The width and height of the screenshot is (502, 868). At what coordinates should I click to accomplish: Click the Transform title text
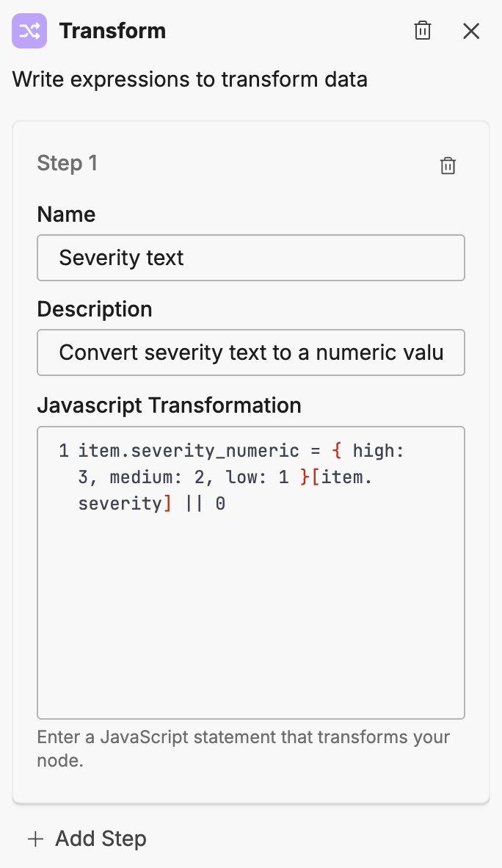click(x=112, y=31)
